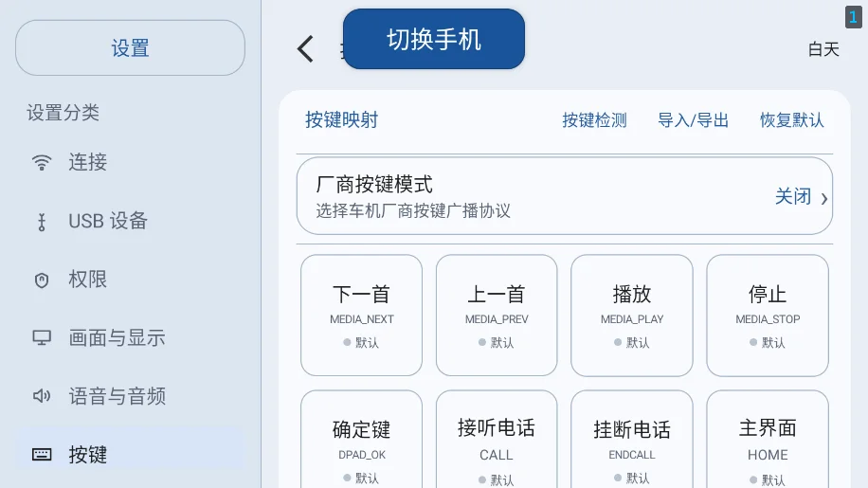Viewport: 868px width, 488px height.
Task: Open the 上一首 MEDIA_PREV key card
Action: [x=497, y=316]
